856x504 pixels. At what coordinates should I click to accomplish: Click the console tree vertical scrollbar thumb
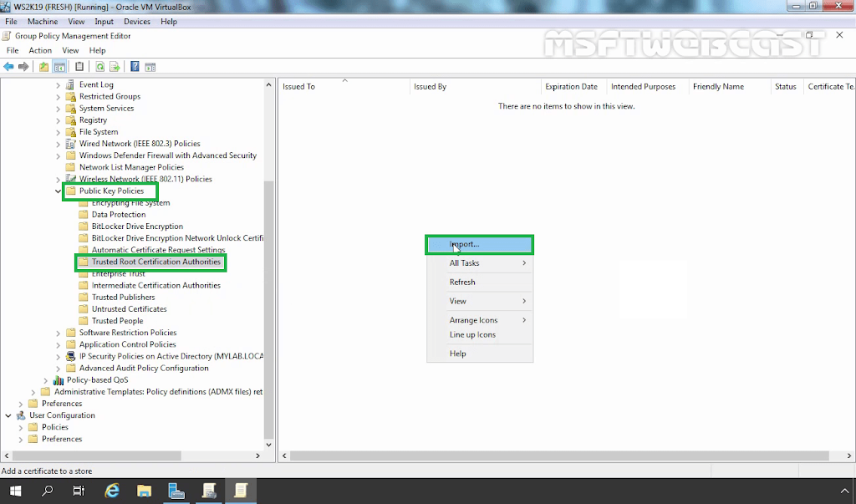coord(268,309)
